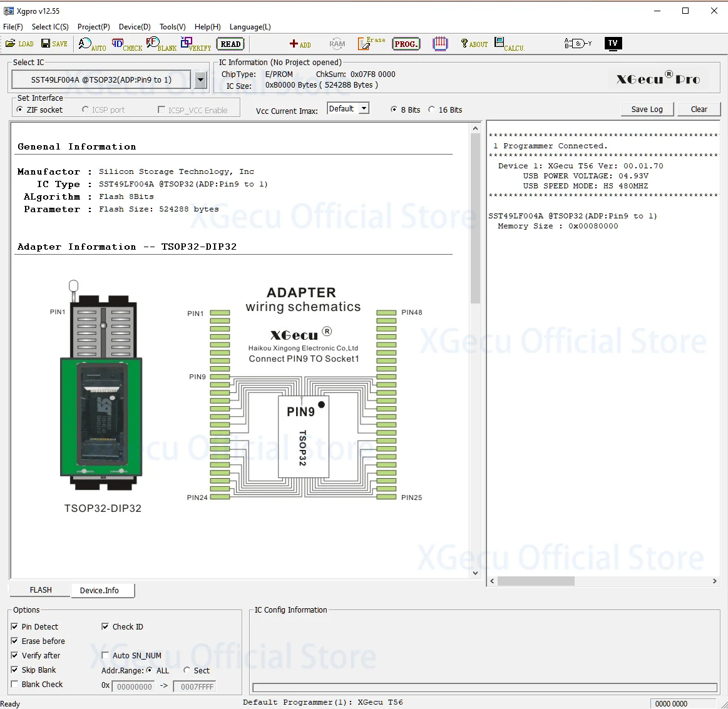Click the VERIFY toolbar icon
Image resolution: width=728 pixels, height=709 pixels.
click(x=195, y=44)
